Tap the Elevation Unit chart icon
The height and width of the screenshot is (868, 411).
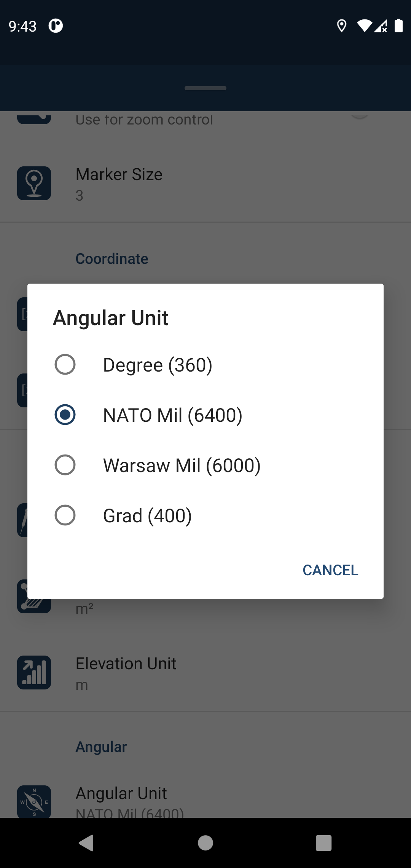pos(34,672)
